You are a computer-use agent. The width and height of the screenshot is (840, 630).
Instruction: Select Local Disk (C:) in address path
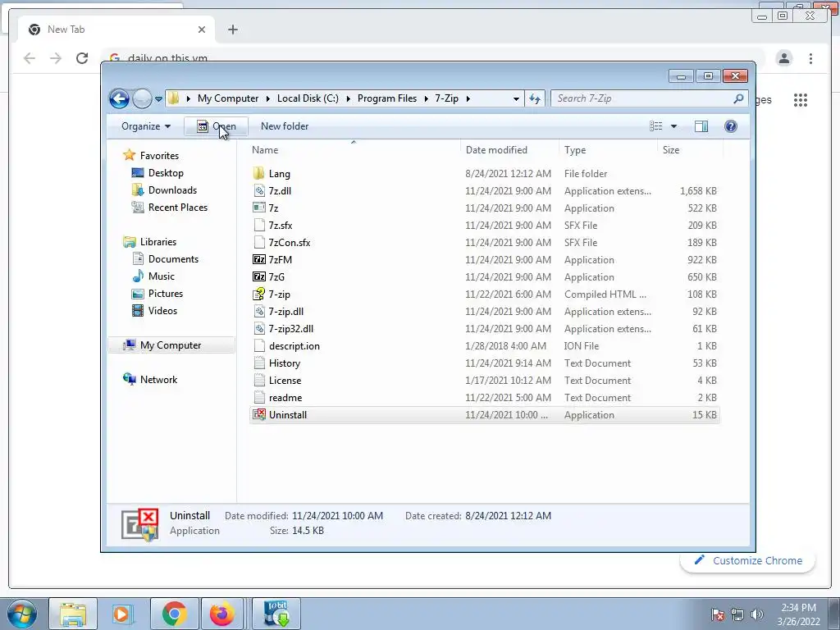pos(308,98)
